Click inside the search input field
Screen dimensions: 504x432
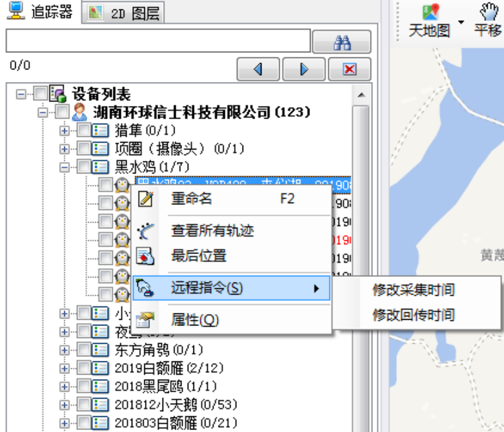point(157,41)
